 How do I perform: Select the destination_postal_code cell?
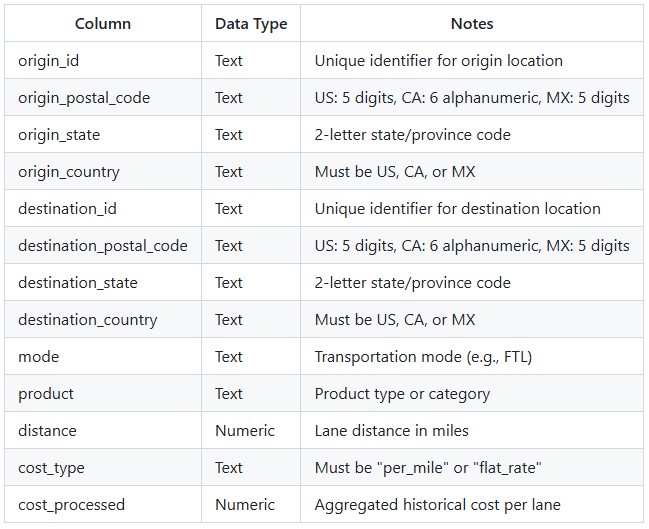click(x=103, y=246)
